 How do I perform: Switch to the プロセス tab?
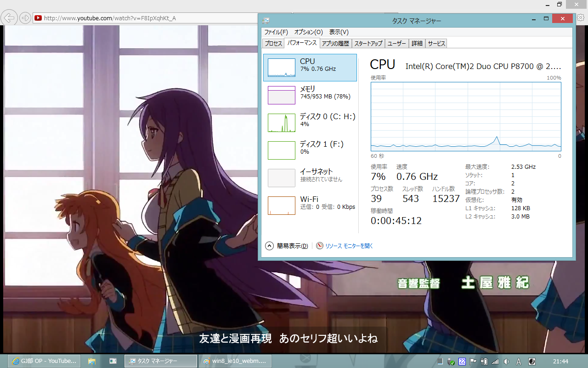pyautogui.click(x=273, y=43)
